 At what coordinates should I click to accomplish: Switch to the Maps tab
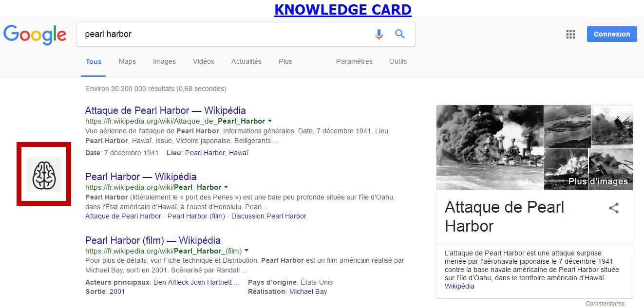[127, 61]
